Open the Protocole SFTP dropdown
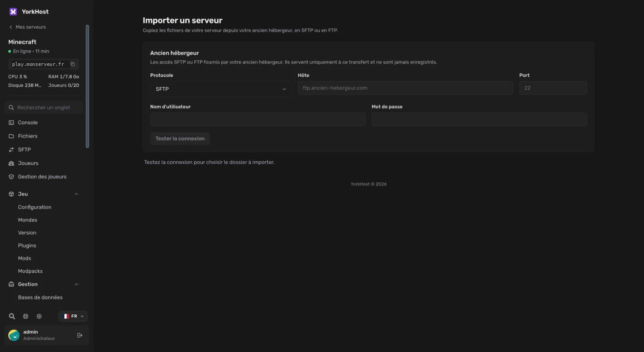Viewport: 644px width, 352px height. pyautogui.click(x=221, y=89)
